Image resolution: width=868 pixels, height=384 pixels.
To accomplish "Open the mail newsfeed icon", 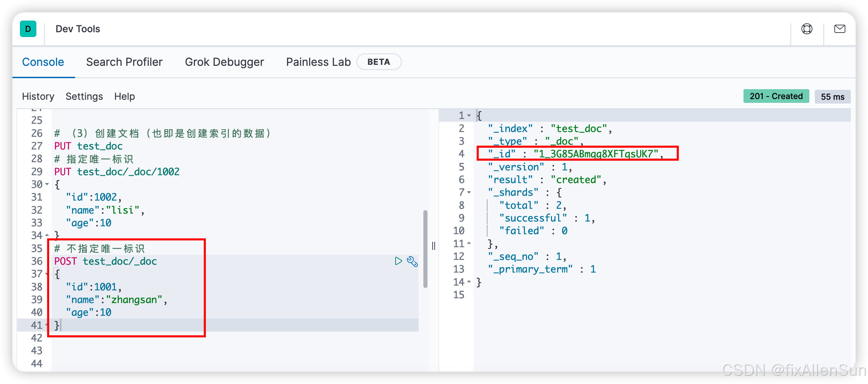I will point(840,29).
